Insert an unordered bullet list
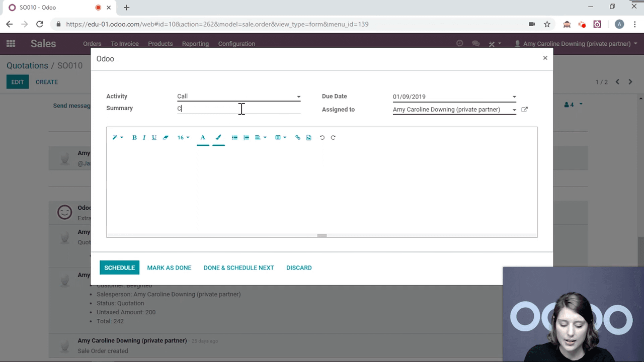Image resolution: width=644 pixels, height=362 pixels. [x=234, y=138]
